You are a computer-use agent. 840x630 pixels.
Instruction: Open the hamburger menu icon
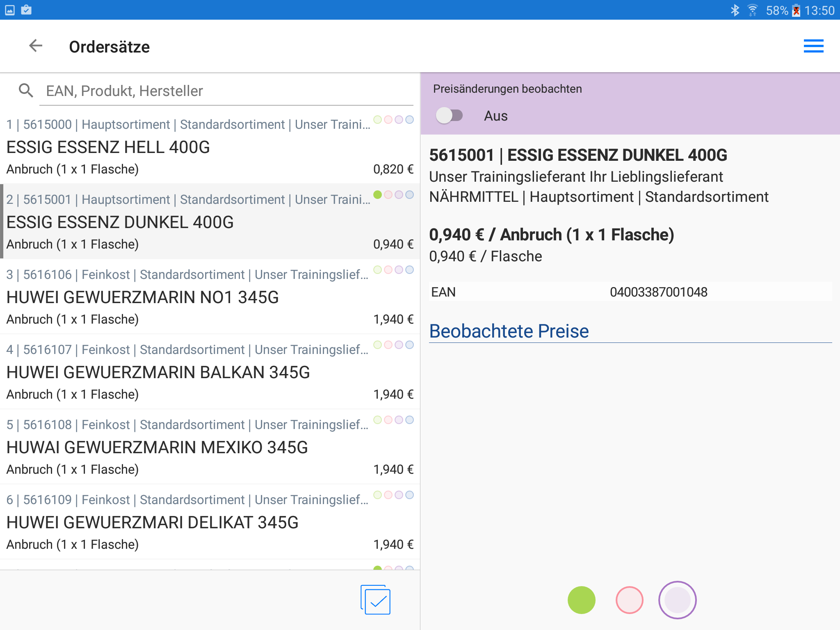point(813,46)
